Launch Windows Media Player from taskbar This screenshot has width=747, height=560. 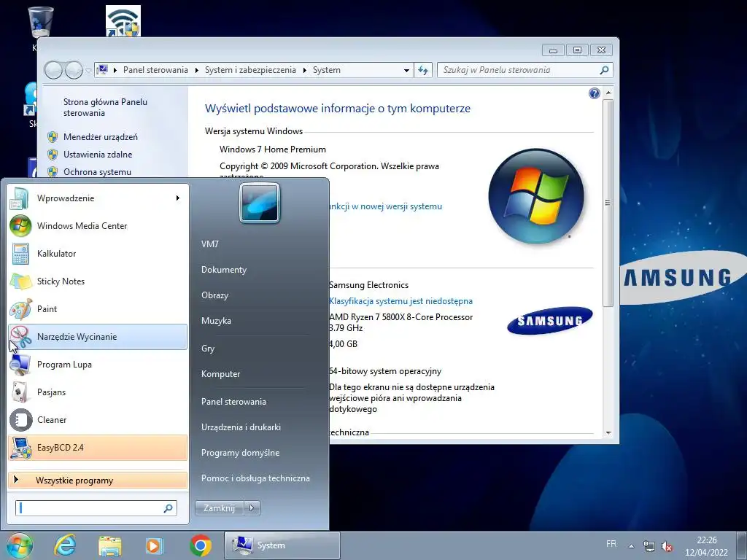click(x=155, y=545)
